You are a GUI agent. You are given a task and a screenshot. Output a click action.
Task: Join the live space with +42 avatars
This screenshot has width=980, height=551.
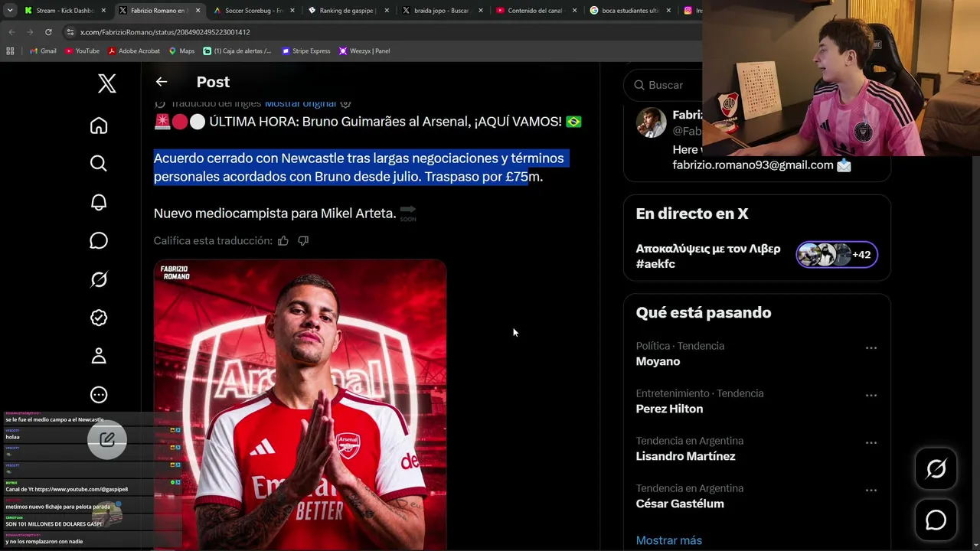pos(837,255)
